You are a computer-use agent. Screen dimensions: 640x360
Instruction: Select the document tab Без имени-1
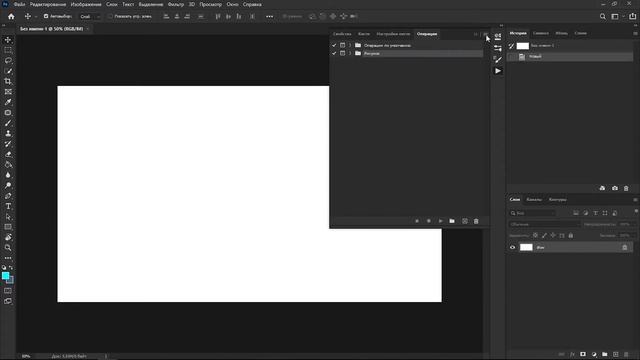51,29
